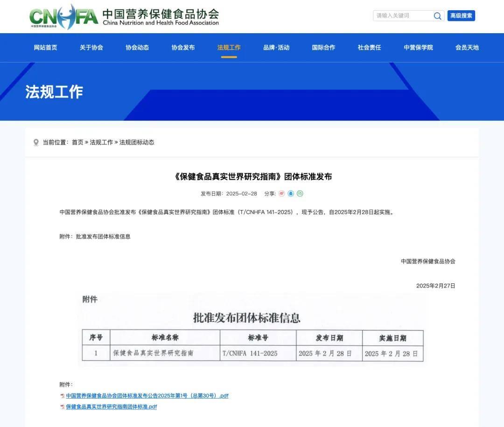Click the CNHFA logo
Screen dimensions: 504x427
pyautogui.click(x=124, y=17)
